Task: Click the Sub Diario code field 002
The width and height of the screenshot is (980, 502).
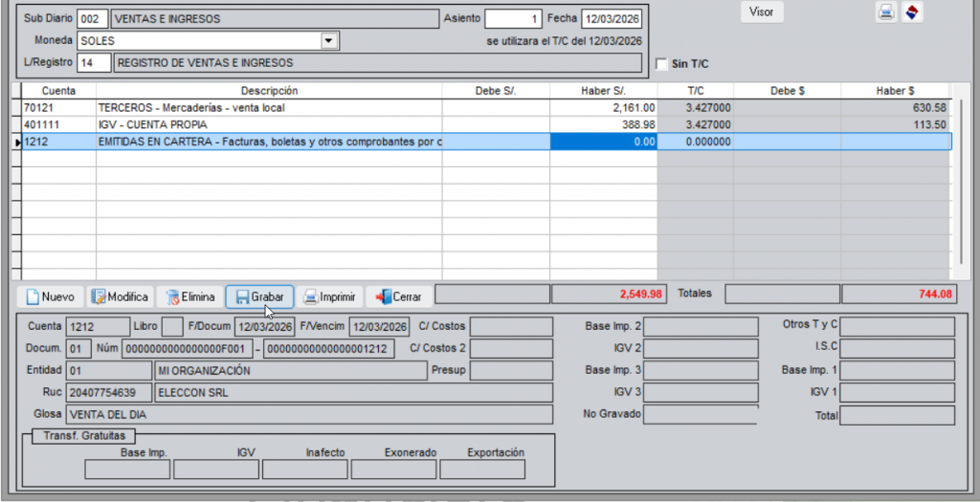Action: 93,19
